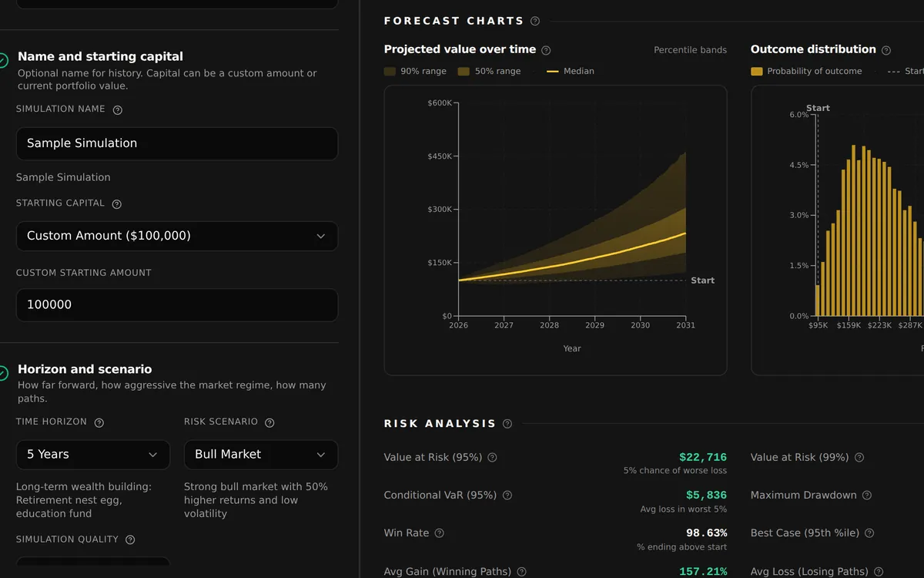
Task: Click green checkmark beside Name and starting capital
Action: pyautogui.click(x=3, y=59)
